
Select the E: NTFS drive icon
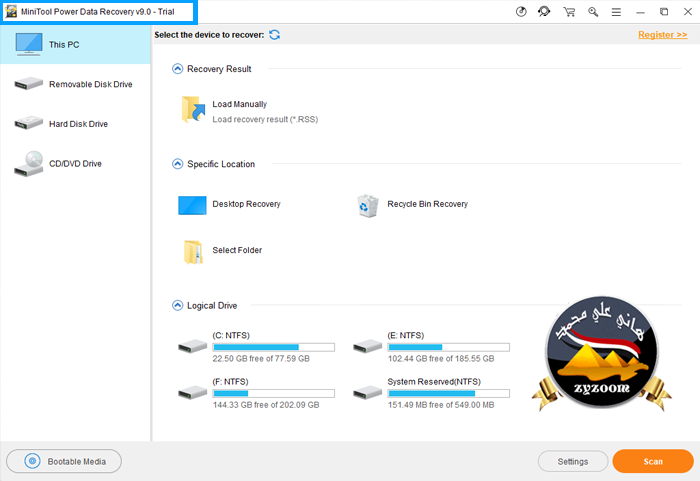pyautogui.click(x=367, y=347)
